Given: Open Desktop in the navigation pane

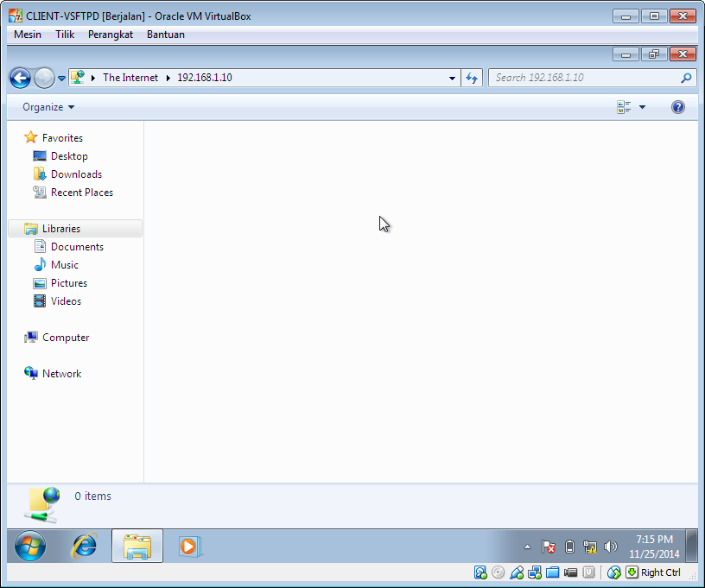Looking at the screenshot, I should coord(69,156).
